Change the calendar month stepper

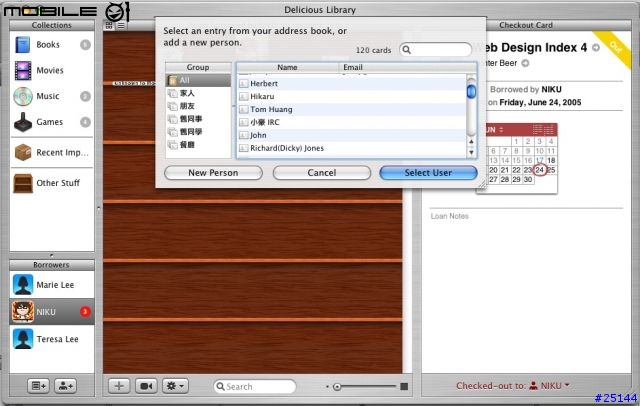501,130
